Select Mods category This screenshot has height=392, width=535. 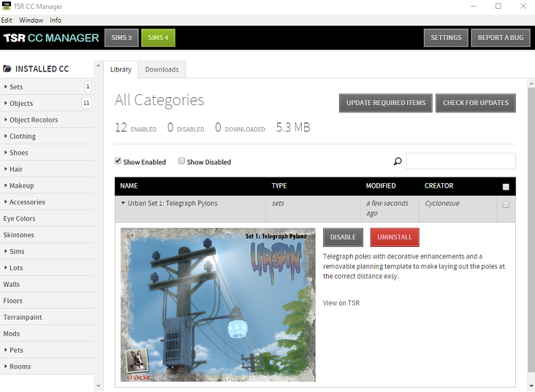coord(47,334)
